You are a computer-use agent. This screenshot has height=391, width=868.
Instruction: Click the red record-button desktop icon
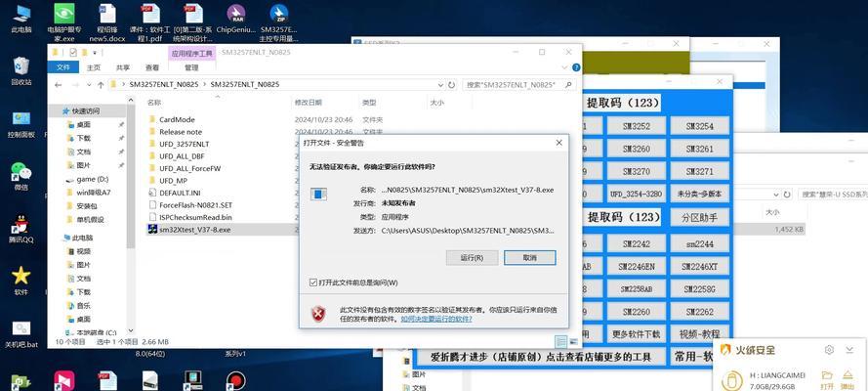pyautogui.click(x=236, y=380)
